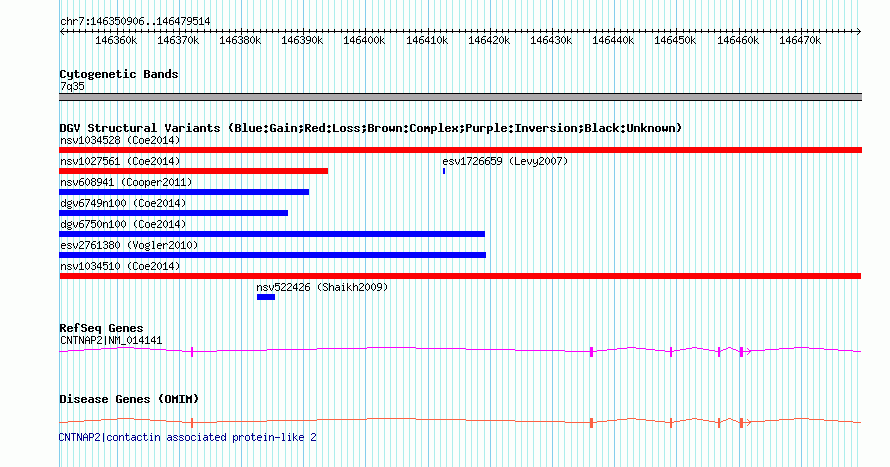Click the red nsv1034528 loss bar
This screenshot has width=890, height=467.
[x=460, y=150]
